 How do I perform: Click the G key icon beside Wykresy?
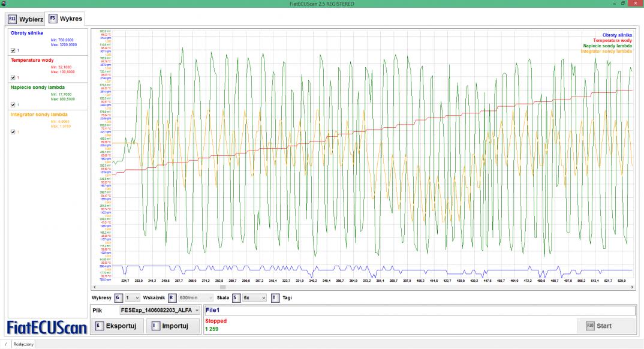tap(118, 297)
